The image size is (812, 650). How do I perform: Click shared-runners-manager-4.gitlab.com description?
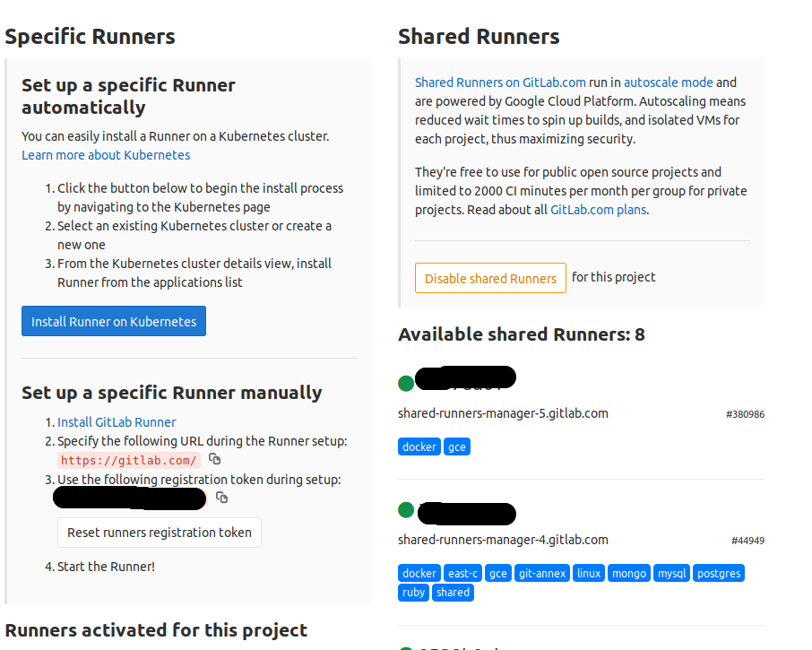pos(503,540)
